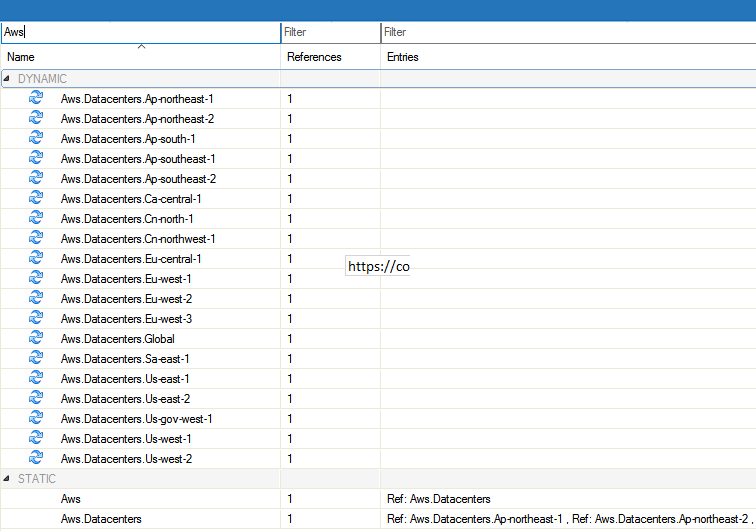Sort by the Entries column header
756x531 pixels.
click(x=568, y=57)
